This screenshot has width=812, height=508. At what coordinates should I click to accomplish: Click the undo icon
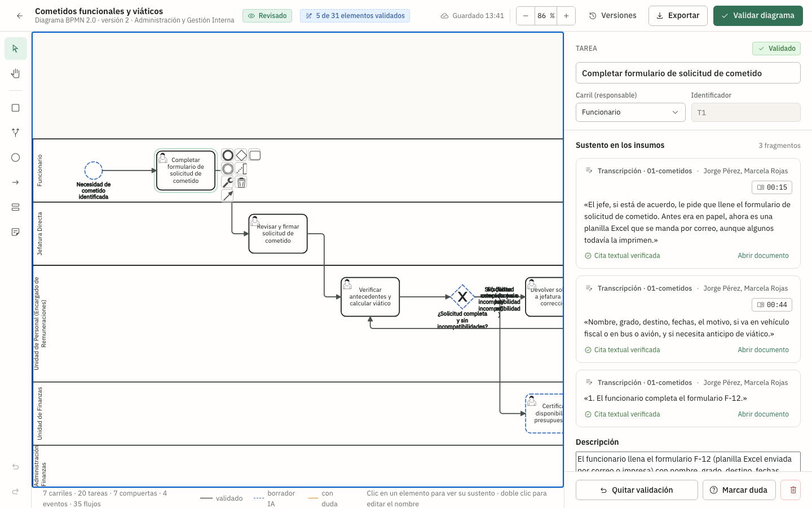click(16, 467)
